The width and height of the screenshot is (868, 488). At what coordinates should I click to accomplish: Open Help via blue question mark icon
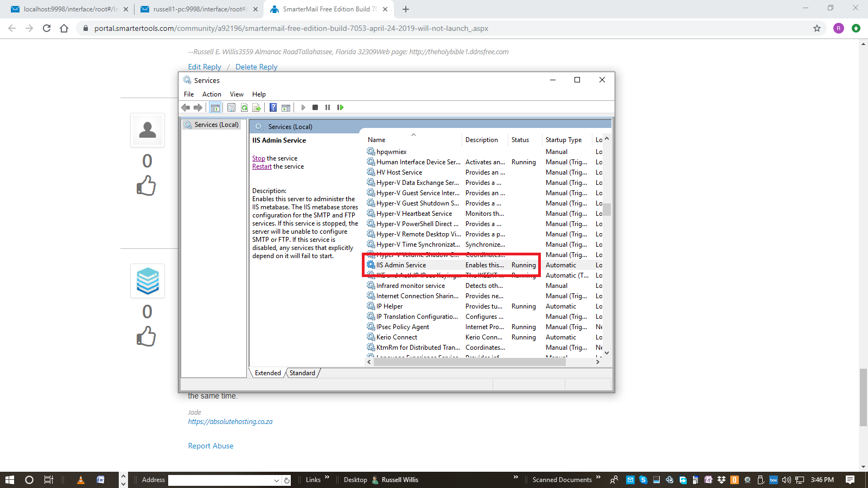pos(273,107)
